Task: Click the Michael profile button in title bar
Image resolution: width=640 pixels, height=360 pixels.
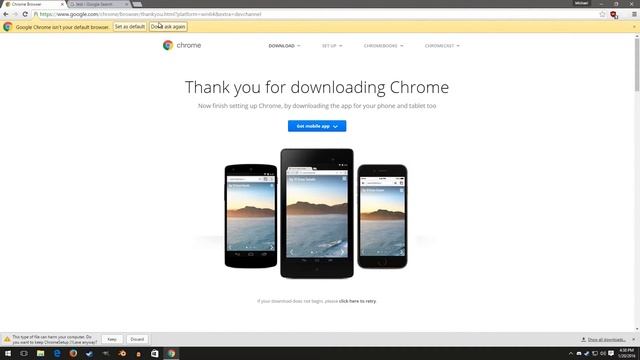Action: pos(581,3)
